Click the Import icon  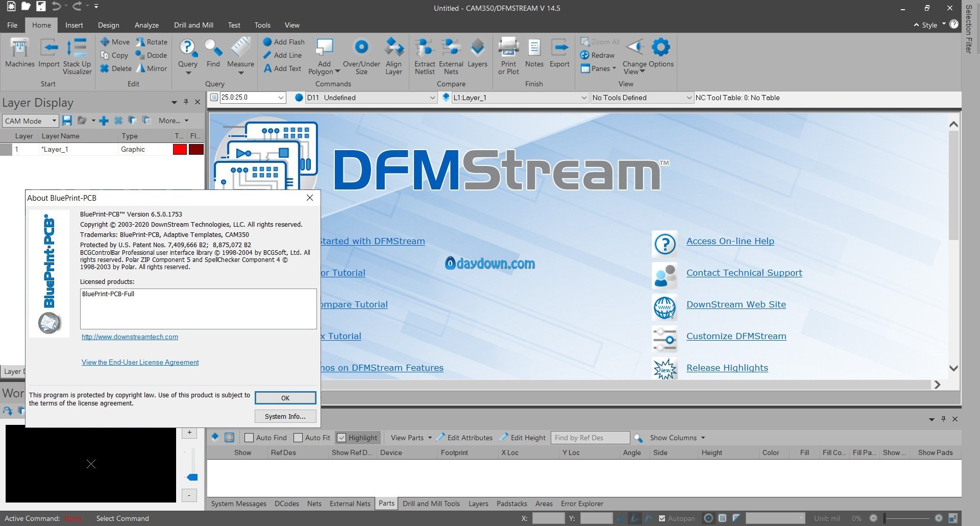click(x=49, y=53)
